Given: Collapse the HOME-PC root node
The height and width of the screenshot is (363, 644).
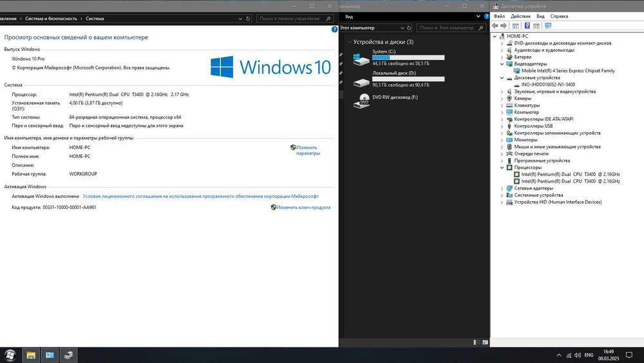Looking at the screenshot, I should [x=495, y=36].
